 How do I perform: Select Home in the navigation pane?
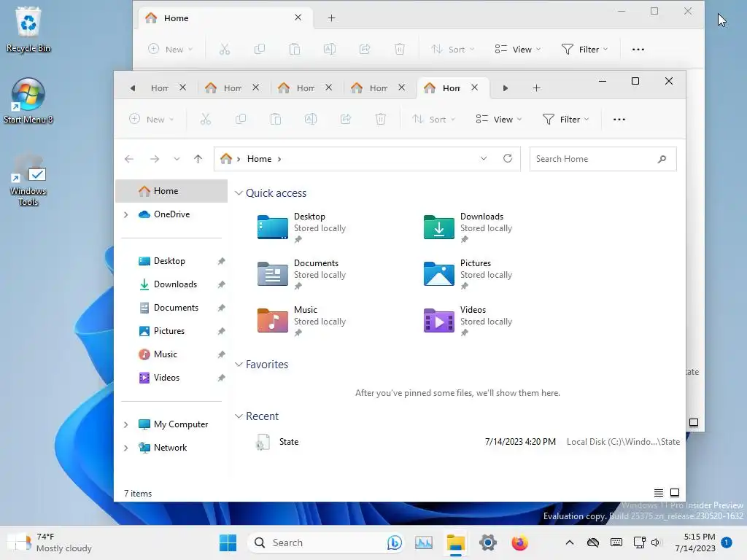pos(171,191)
